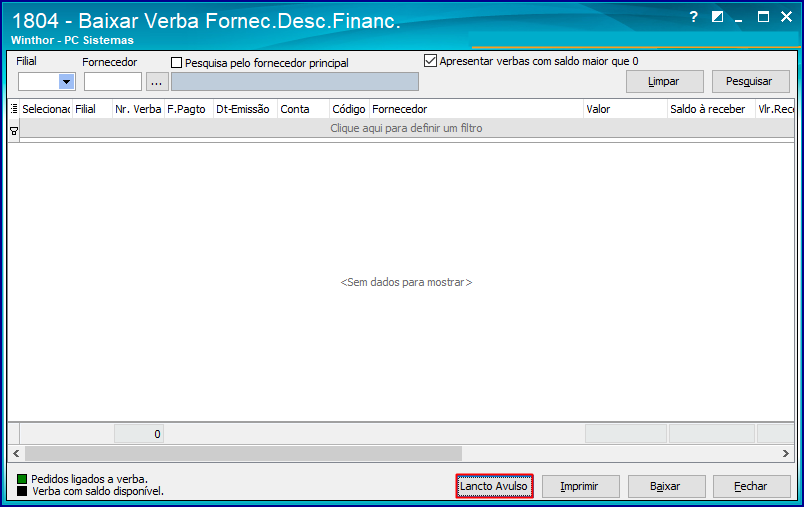Uncheck Apresentar verbas com saldo maior que 0
Viewport: 804px width, 507px height.
pos(430,61)
